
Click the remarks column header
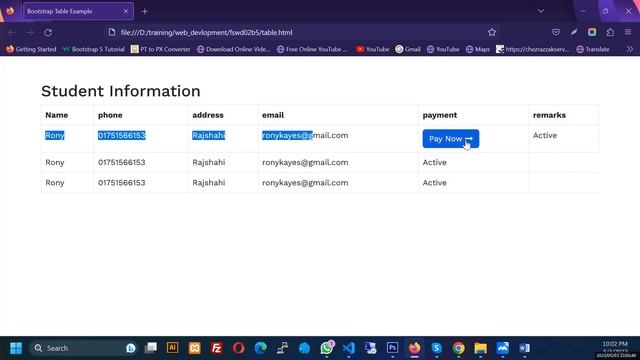coord(549,115)
